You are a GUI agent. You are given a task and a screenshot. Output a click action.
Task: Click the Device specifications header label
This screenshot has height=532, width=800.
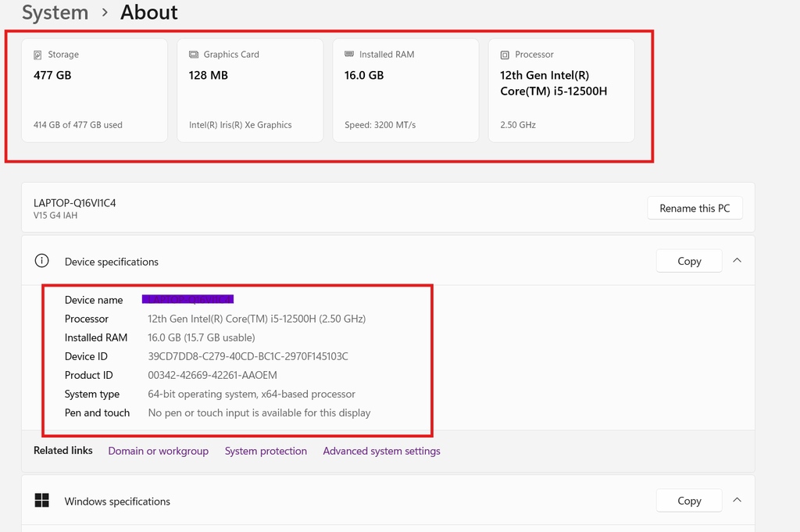pyautogui.click(x=111, y=262)
